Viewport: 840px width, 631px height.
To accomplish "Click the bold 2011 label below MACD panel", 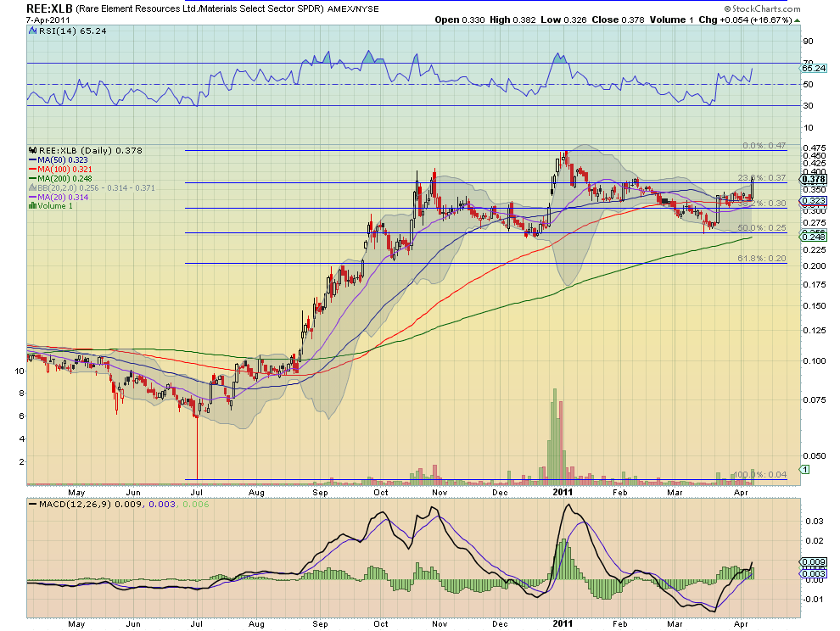I will tap(563, 623).
